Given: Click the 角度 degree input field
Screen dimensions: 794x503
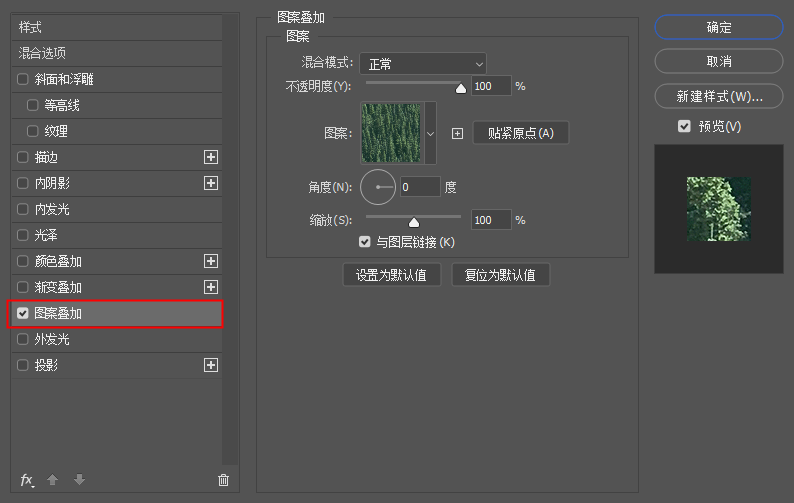Looking at the screenshot, I should [420, 187].
